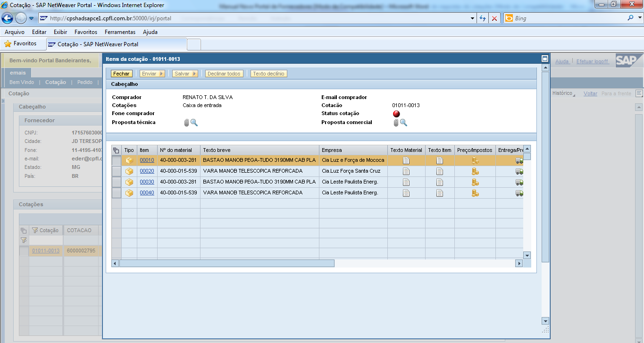Click delivery truck icon in row 00010
Screen dimensions: 644x343
(519, 160)
